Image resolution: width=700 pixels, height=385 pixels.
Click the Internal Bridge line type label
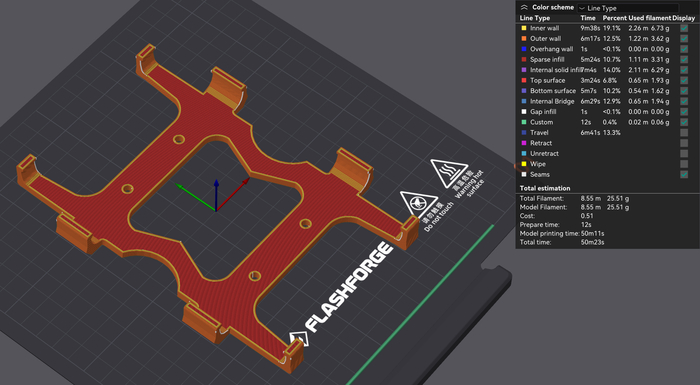(552, 101)
